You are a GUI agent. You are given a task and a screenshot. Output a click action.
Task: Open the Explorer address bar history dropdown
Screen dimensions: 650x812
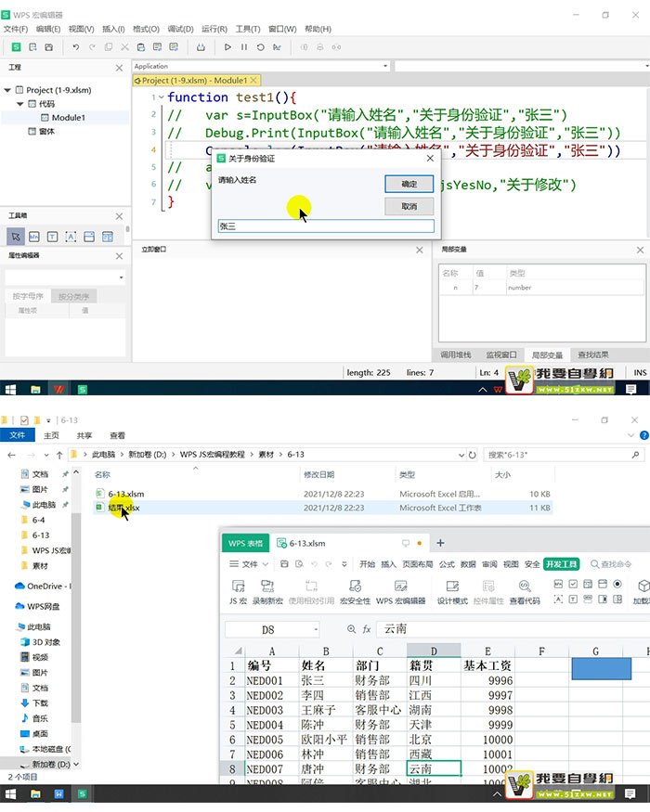click(x=461, y=455)
